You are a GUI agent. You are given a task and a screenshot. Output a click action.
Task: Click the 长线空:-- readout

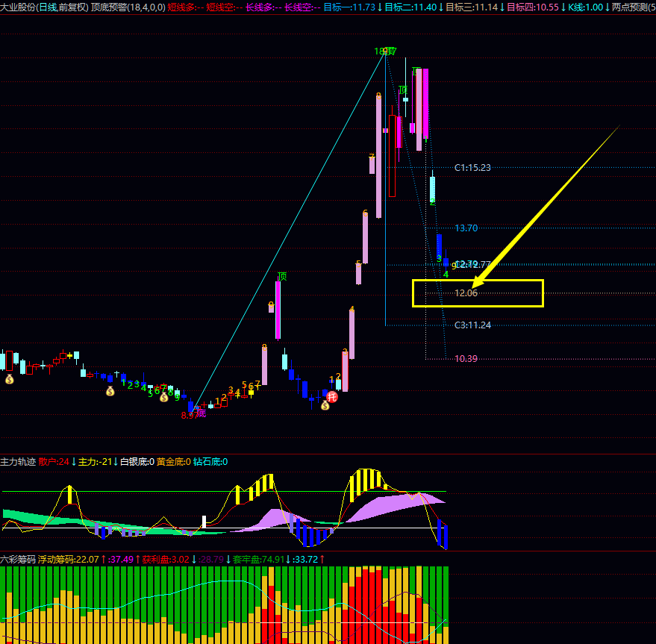(302, 7)
